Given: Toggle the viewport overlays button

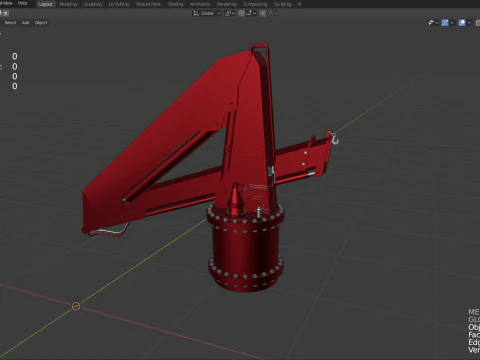Looking at the screenshot, I should [462, 23].
